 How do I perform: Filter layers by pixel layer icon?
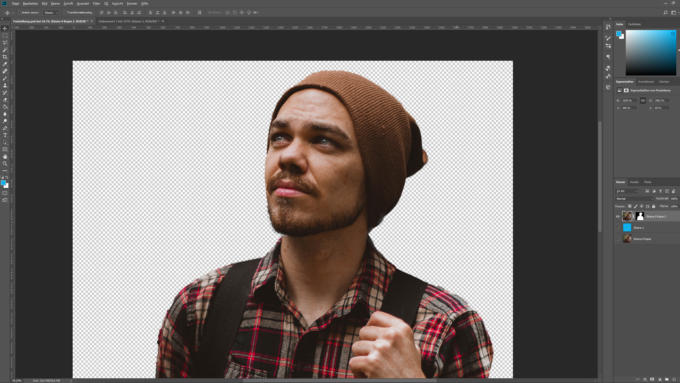[x=647, y=191]
